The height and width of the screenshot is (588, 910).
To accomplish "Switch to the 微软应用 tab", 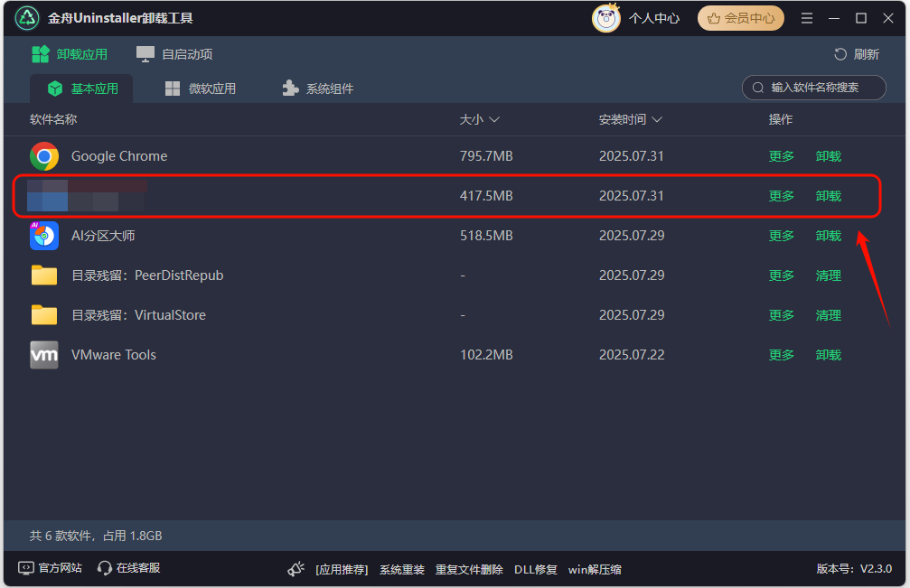I will coord(201,89).
